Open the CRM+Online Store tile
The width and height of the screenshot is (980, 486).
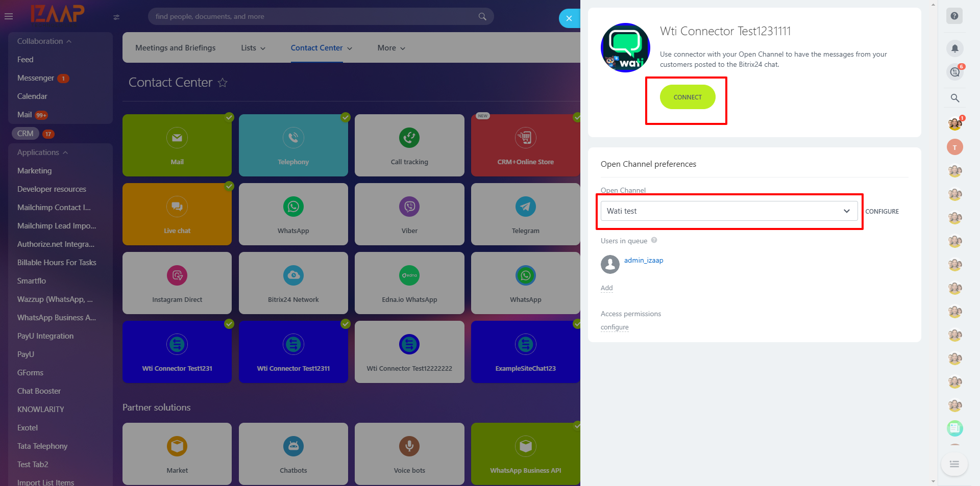(x=526, y=145)
